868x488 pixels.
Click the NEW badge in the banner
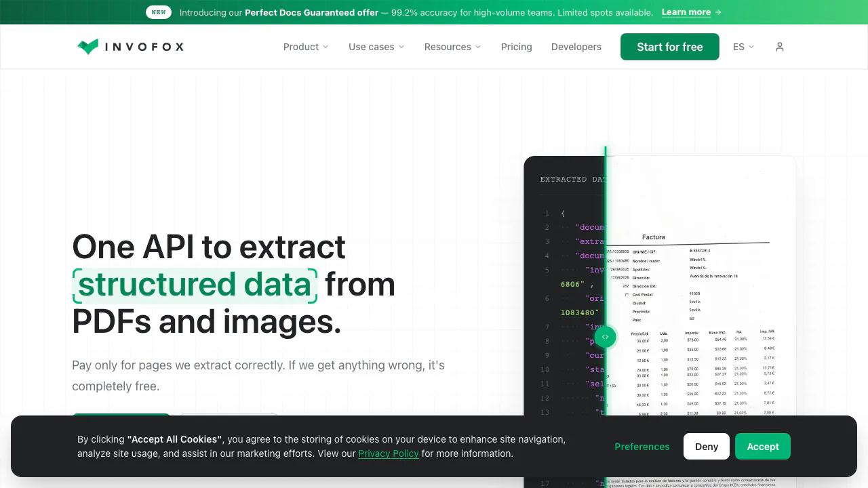pos(159,12)
